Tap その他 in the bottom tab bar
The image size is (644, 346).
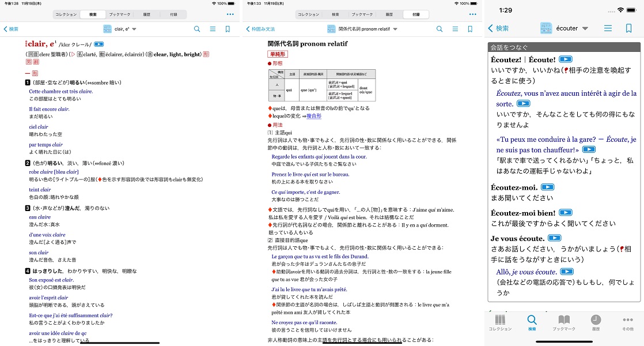pyautogui.click(x=627, y=323)
